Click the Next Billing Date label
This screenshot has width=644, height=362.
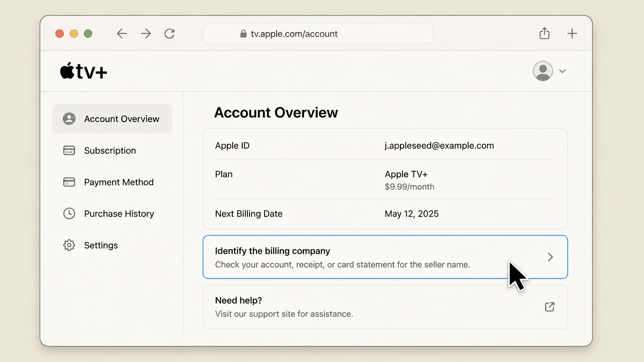pos(249,214)
